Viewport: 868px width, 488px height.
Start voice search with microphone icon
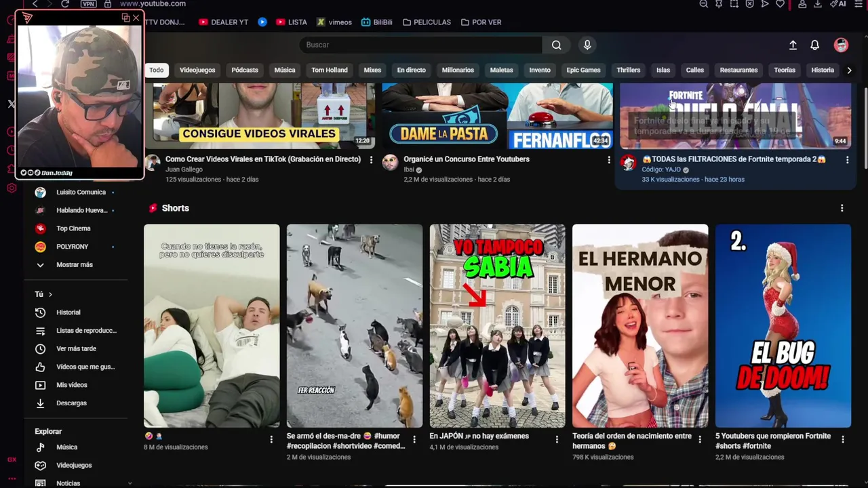587,45
